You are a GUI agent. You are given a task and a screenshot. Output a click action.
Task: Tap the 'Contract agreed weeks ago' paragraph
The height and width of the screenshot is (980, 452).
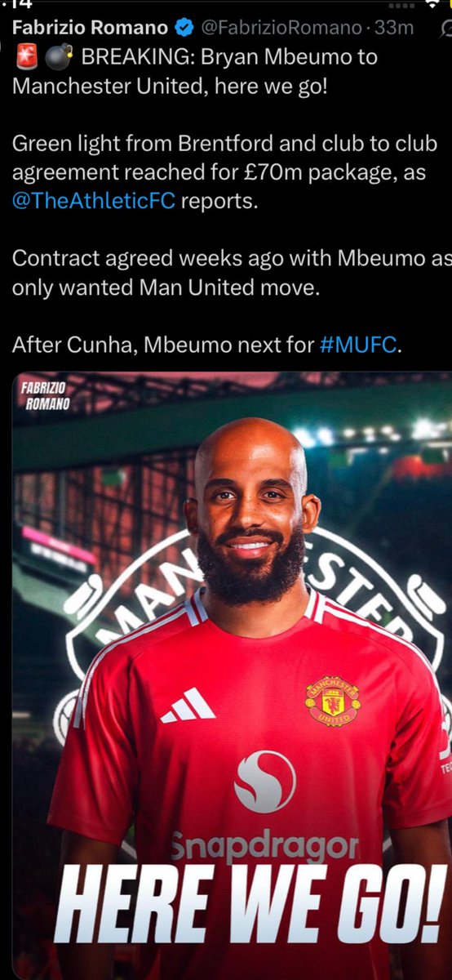click(x=230, y=273)
